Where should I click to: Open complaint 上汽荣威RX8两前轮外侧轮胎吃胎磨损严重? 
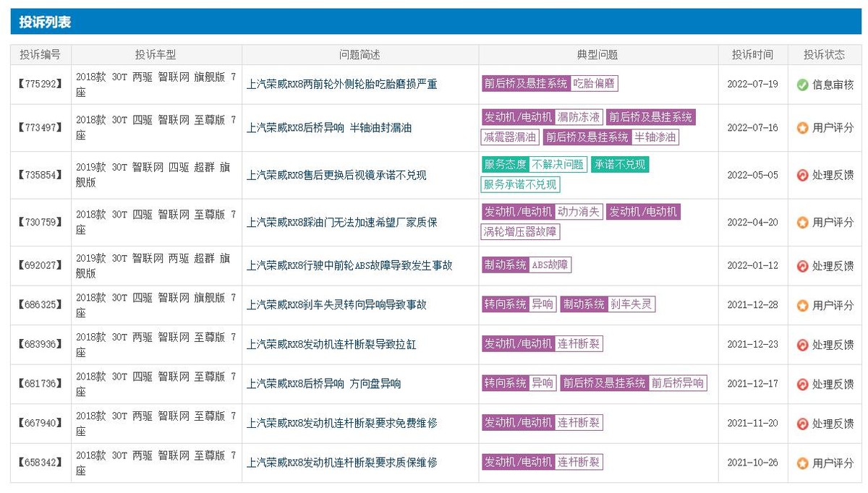click(x=342, y=85)
